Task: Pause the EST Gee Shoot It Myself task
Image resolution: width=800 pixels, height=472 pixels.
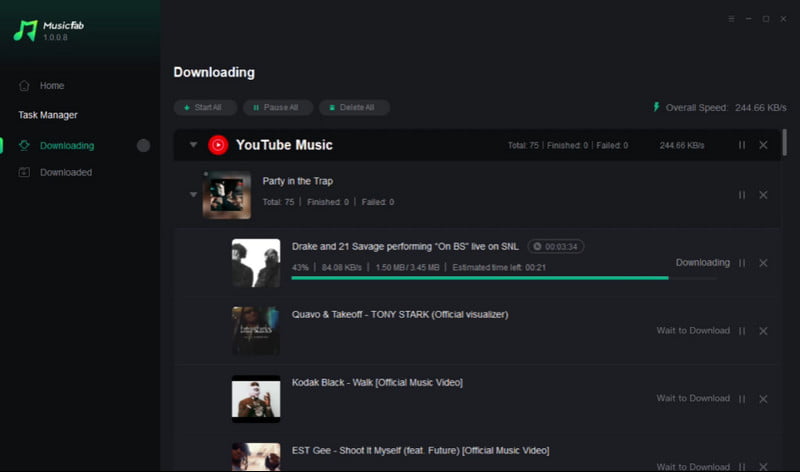Action: click(x=742, y=467)
